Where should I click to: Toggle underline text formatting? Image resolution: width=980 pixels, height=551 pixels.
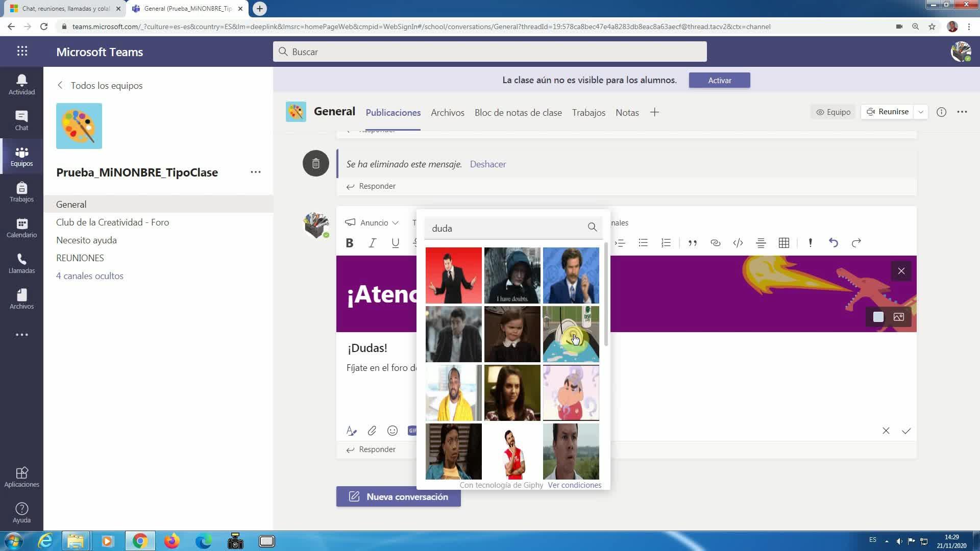pyautogui.click(x=395, y=243)
